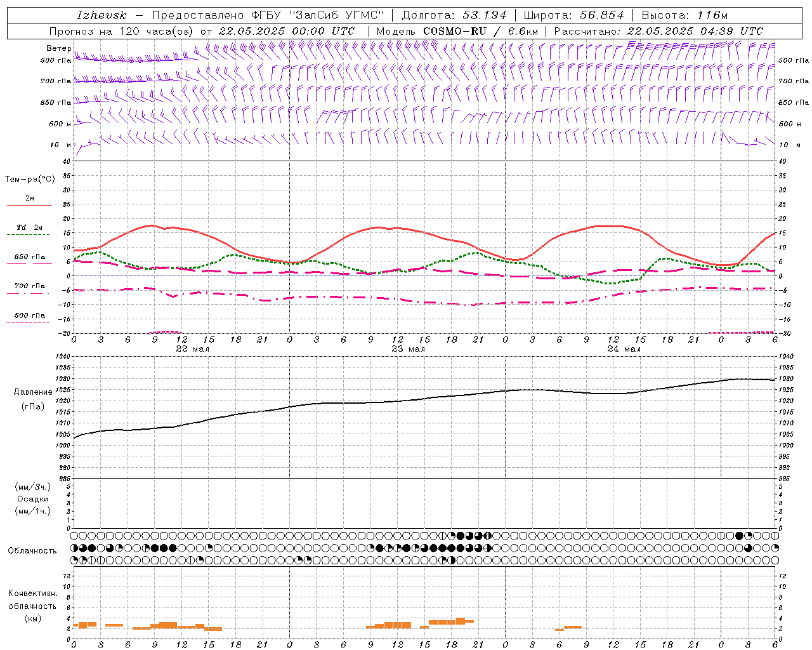Screen dimensions: 812x650
Task: Click the red '2м' temperature legend line
Action: coord(29,205)
